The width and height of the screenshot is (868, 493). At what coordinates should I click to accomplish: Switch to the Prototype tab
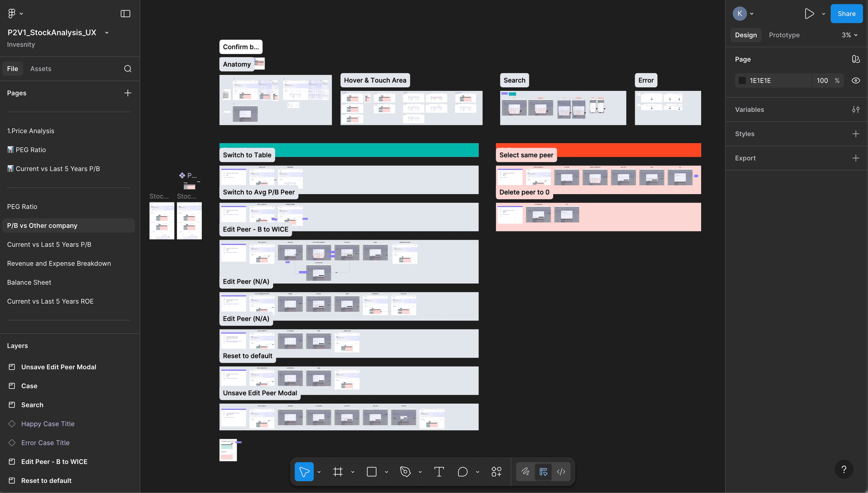coord(784,35)
